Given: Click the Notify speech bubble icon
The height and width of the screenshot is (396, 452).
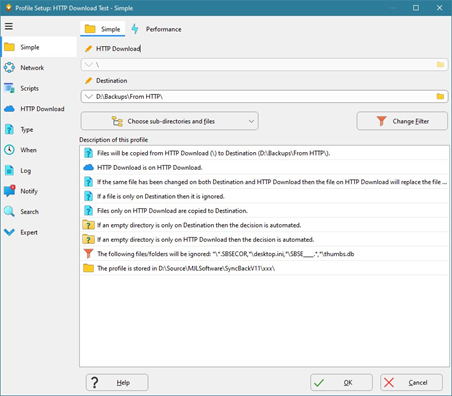Looking at the screenshot, I should (9, 191).
